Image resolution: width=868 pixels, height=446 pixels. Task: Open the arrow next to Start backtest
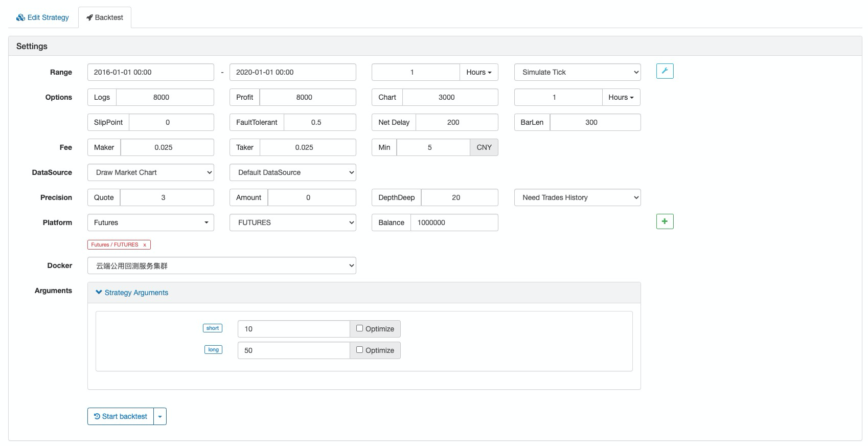pyautogui.click(x=160, y=416)
